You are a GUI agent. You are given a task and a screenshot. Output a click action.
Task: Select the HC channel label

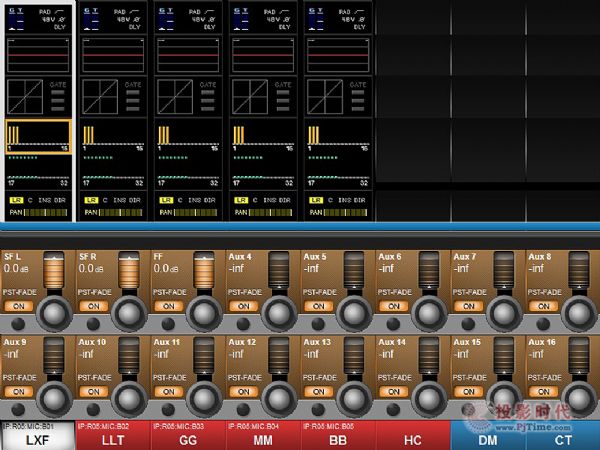(x=412, y=439)
